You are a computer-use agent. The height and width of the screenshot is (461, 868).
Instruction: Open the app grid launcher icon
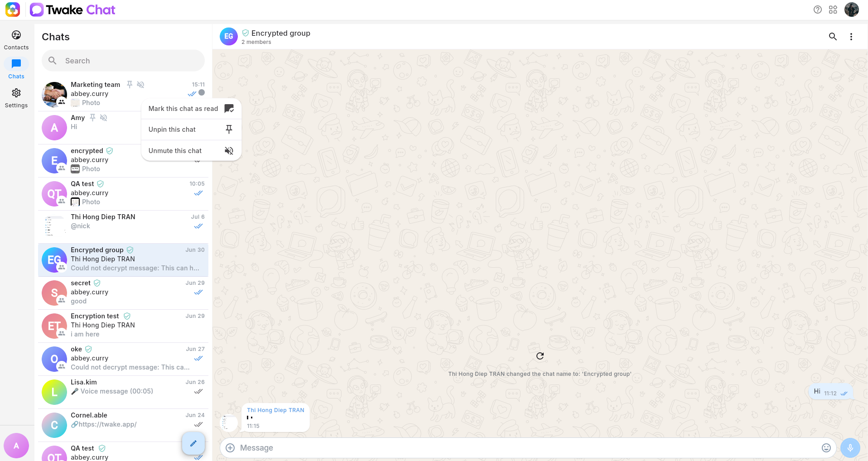point(833,10)
